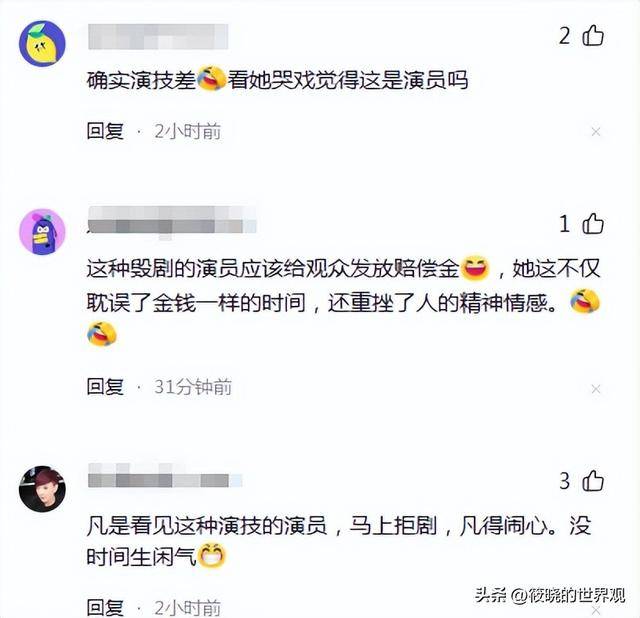Open the third commenter's blurred username
Screen dimensions: 640x618
coord(165,476)
